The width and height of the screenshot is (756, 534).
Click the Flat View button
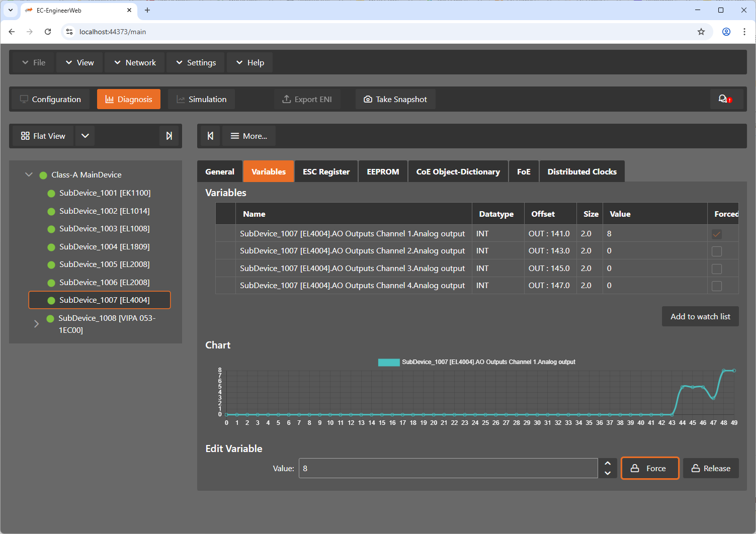tap(43, 136)
